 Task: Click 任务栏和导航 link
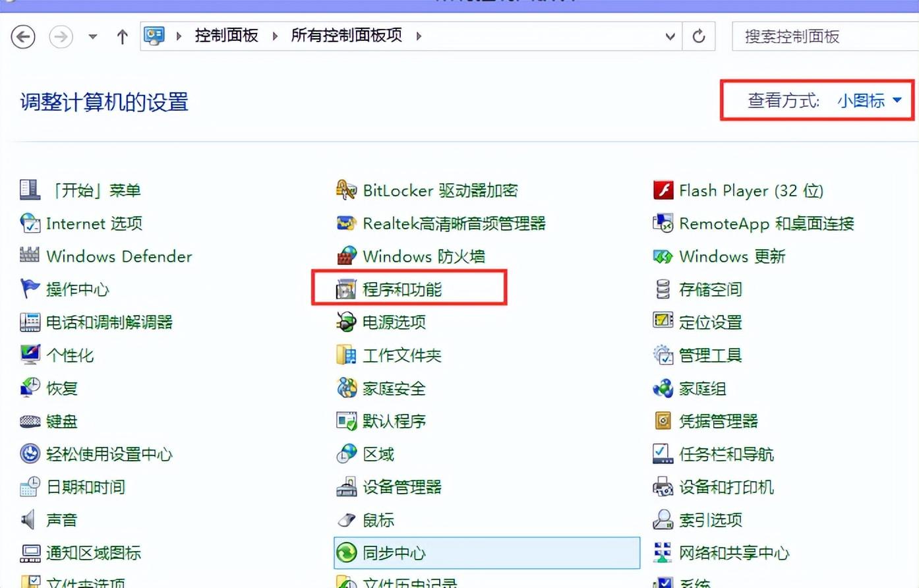tap(726, 454)
